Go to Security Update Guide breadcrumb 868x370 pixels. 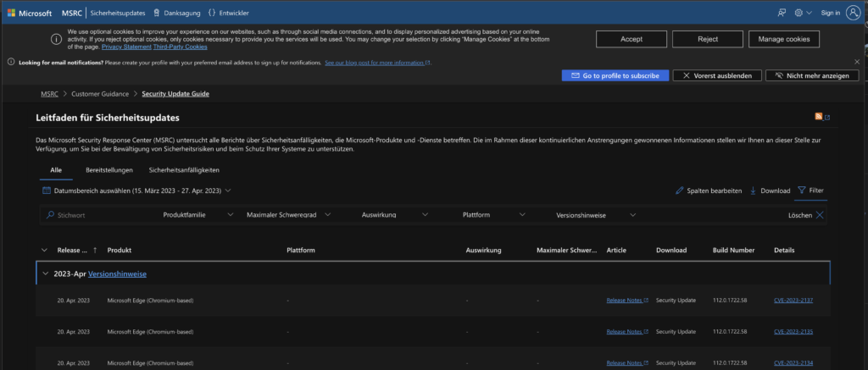click(175, 94)
